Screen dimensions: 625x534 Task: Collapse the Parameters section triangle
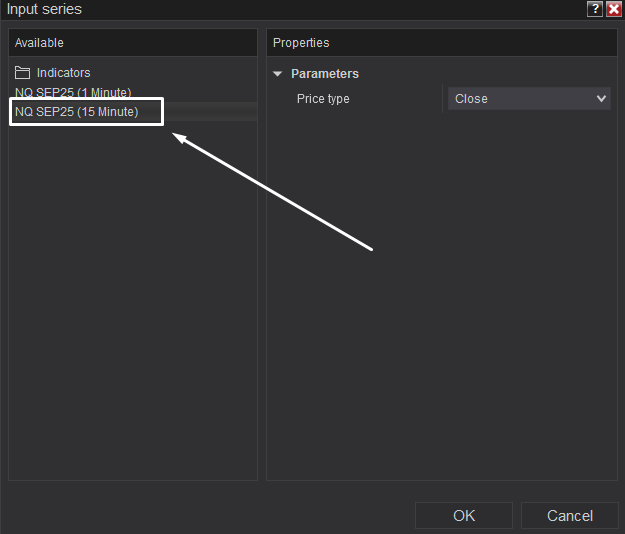pyautogui.click(x=277, y=74)
